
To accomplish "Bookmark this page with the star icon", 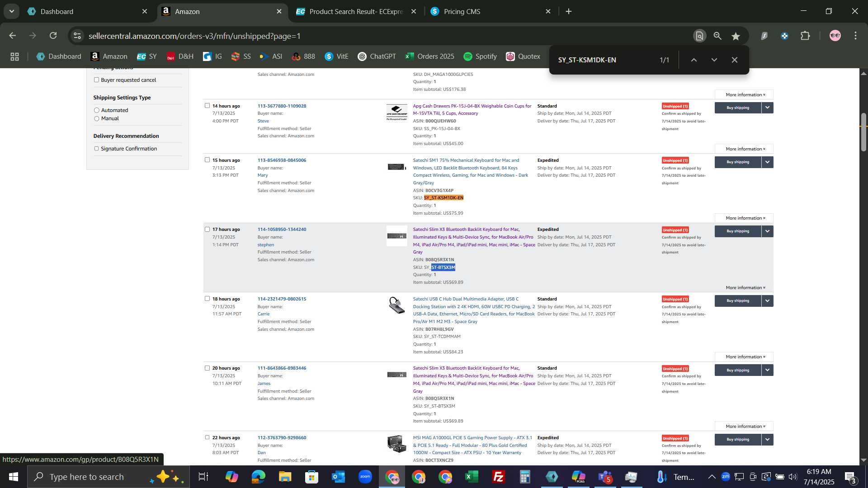I will [736, 36].
